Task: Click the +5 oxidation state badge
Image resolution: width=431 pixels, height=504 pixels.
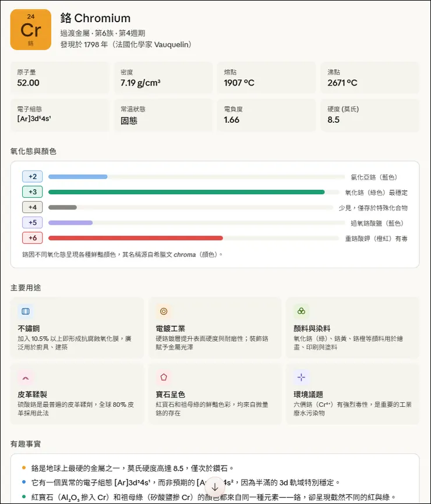Action: [x=33, y=222]
